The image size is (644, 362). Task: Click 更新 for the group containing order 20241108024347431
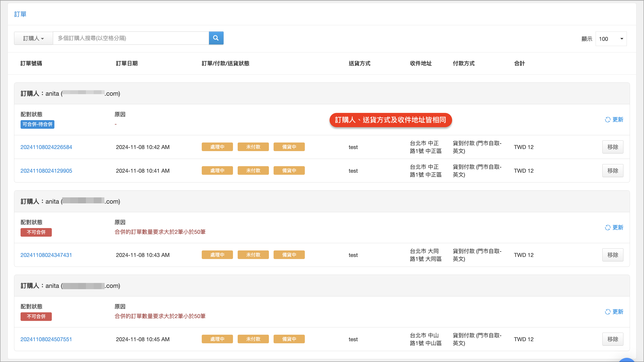coord(614,228)
